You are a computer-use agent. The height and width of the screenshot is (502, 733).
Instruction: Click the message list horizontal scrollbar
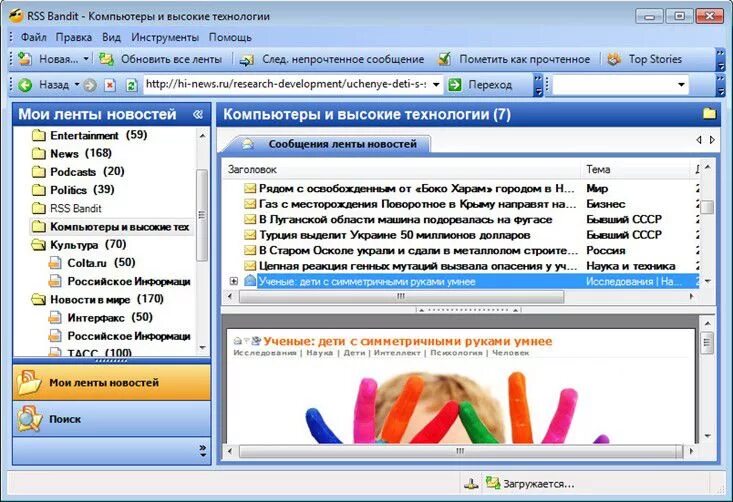click(x=401, y=296)
